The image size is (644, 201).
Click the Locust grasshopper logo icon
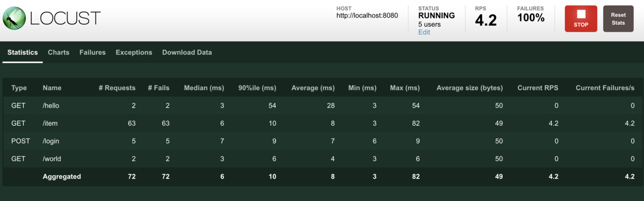[15, 18]
